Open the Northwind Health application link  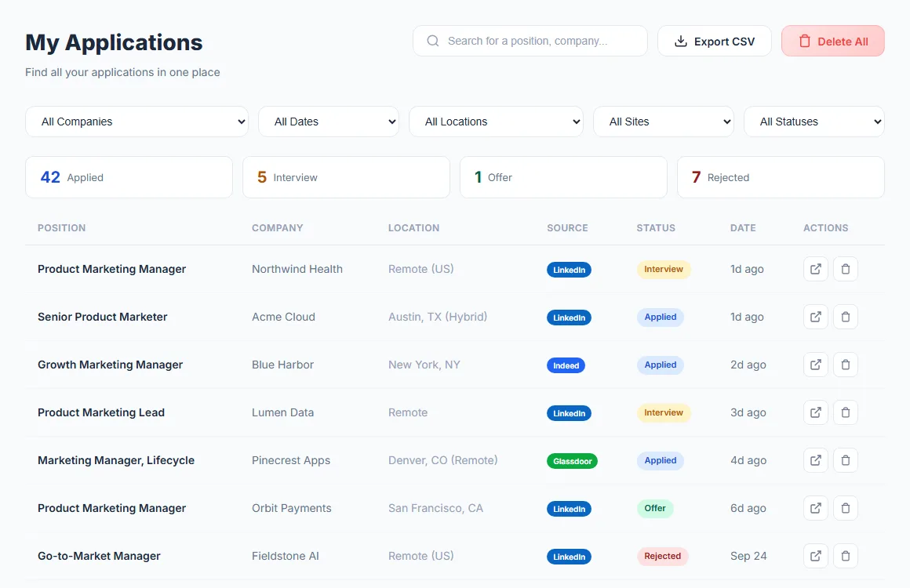pyautogui.click(x=815, y=269)
